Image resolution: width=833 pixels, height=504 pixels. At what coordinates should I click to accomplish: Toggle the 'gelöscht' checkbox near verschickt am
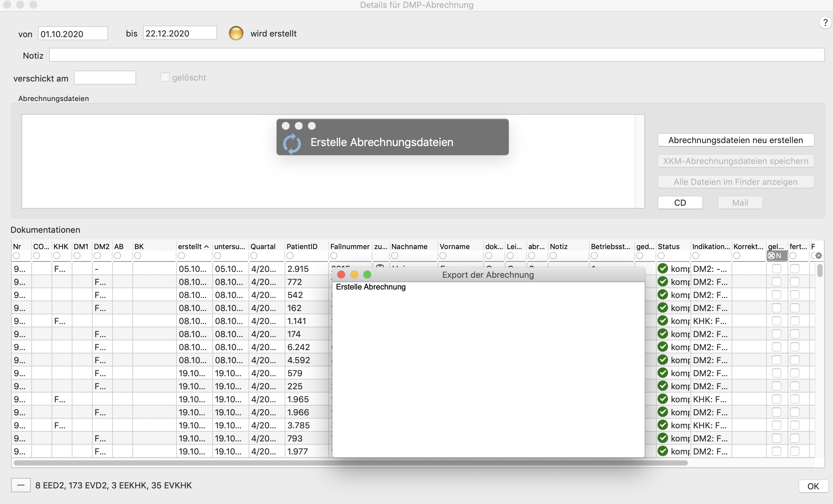coord(165,77)
